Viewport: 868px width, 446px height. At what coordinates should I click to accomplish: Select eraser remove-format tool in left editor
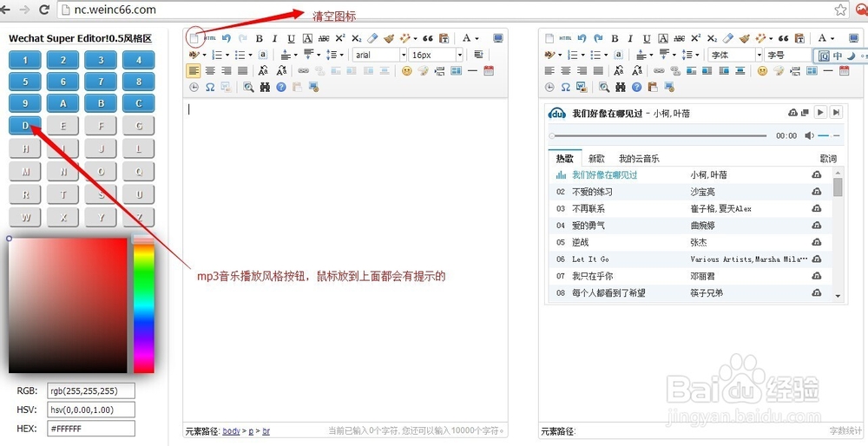click(x=372, y=38)
